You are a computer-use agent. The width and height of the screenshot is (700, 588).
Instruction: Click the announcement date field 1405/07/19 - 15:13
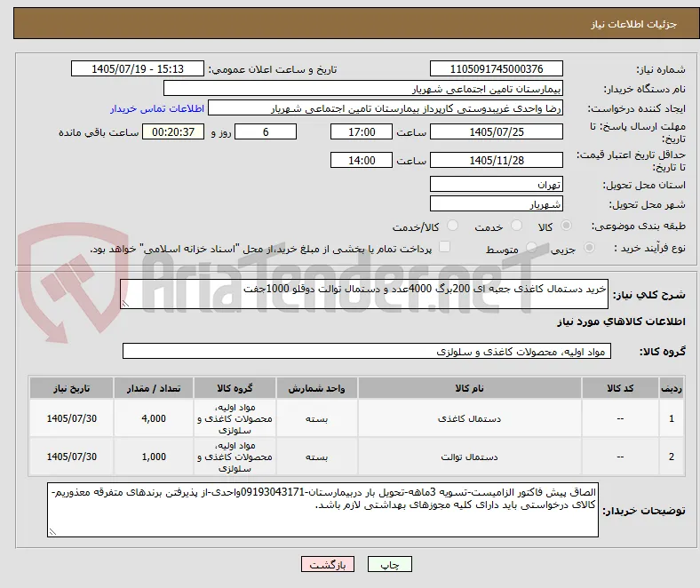pos(138,68)
